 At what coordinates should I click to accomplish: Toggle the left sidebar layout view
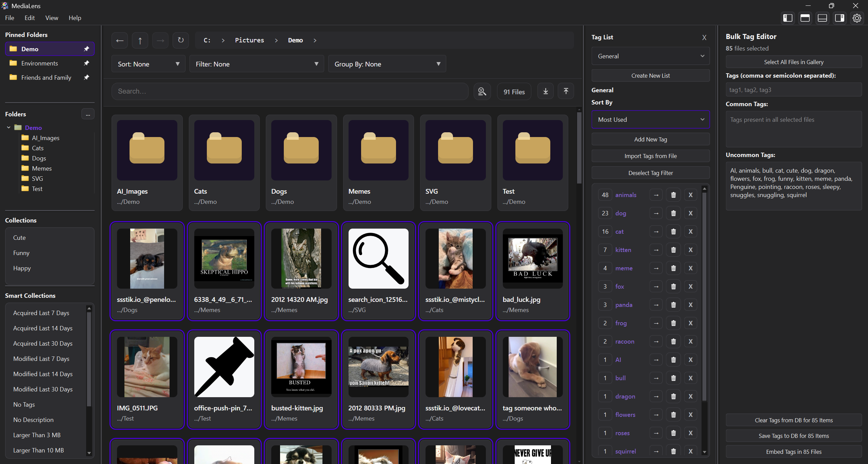[x=787, y=18]
